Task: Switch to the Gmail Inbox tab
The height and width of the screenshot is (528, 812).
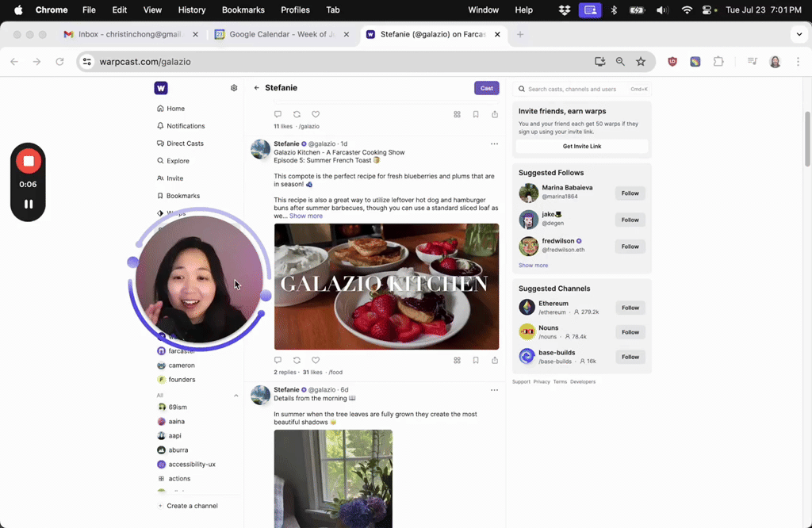Action: point(131,34)
